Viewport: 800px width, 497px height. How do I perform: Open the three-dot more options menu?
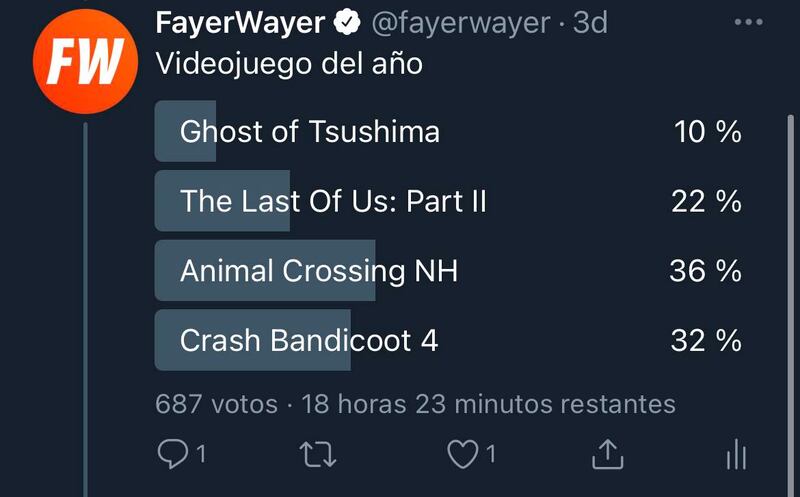tap(748, 23)
